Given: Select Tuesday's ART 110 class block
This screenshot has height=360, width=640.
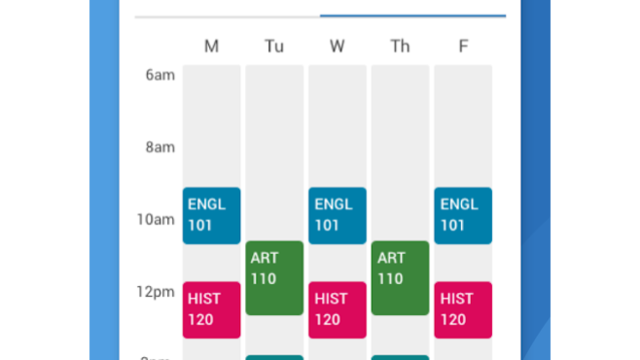Looking at the screenshot, I should pos(274,278).
